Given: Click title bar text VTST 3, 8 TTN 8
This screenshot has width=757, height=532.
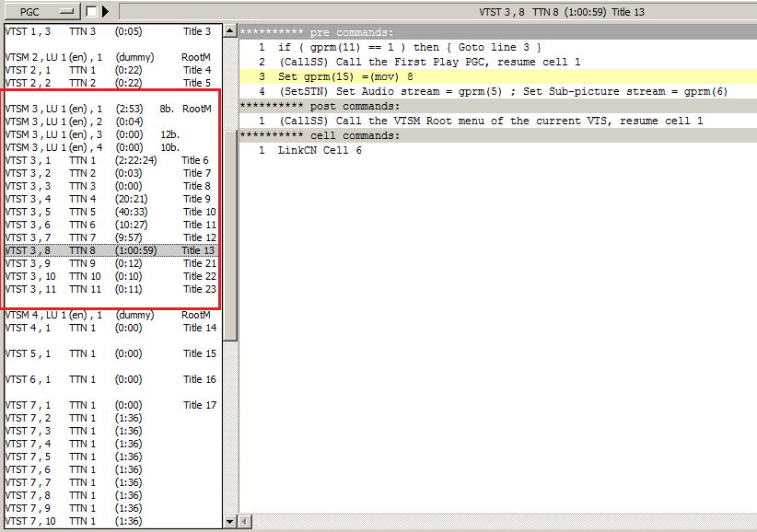Looking at the screenshot, I should (x=518, y=12).
